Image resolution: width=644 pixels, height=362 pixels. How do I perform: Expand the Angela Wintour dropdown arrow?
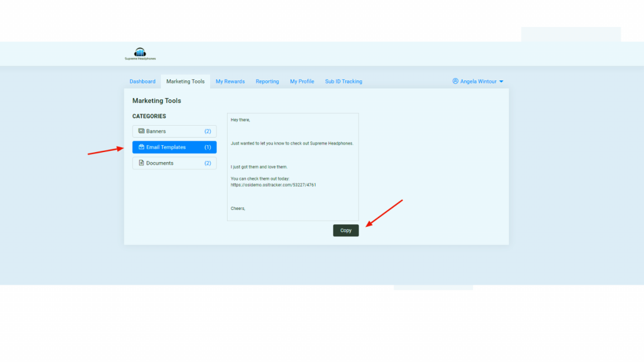pos(501,82)
